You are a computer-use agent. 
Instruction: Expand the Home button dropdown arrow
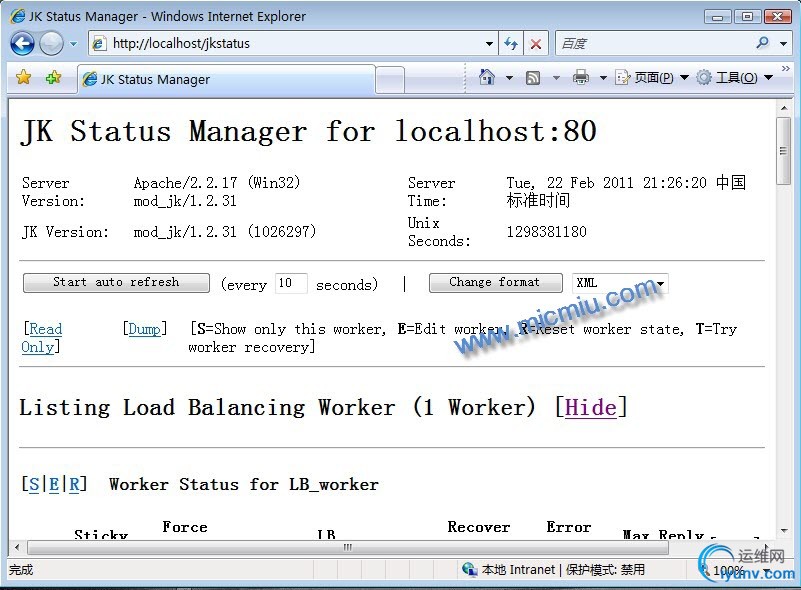pyautogui.click(x=509, y=78)
